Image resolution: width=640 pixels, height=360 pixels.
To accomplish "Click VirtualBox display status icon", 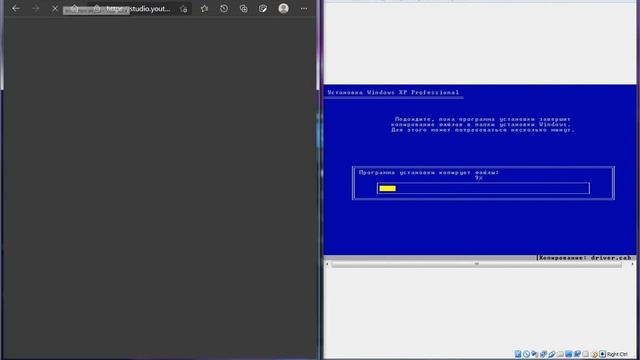I will 569,354.
